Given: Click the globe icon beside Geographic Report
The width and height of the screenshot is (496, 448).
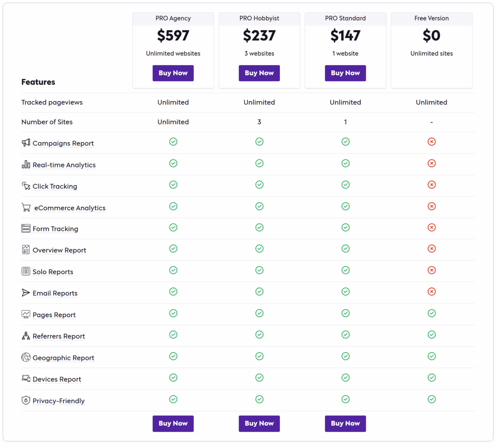Looking at the screenshot, I should click(26, 357).
